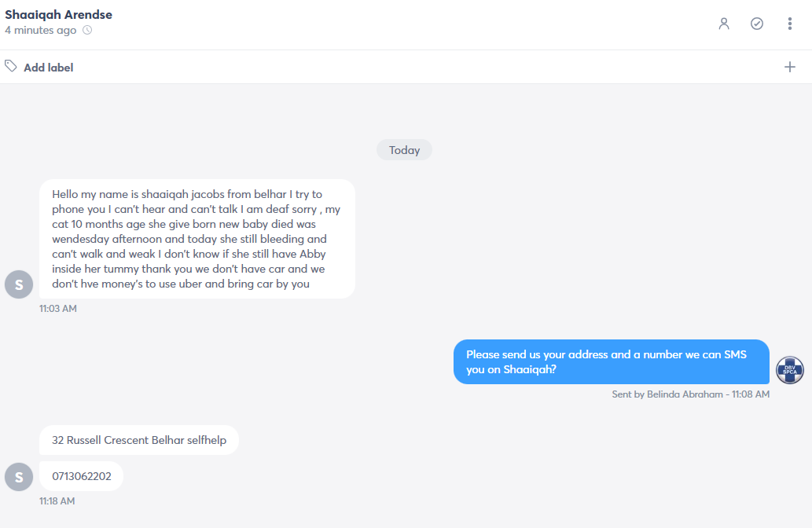Open the three-dot more options menu

pyautogui.click(x=790, y=24)
